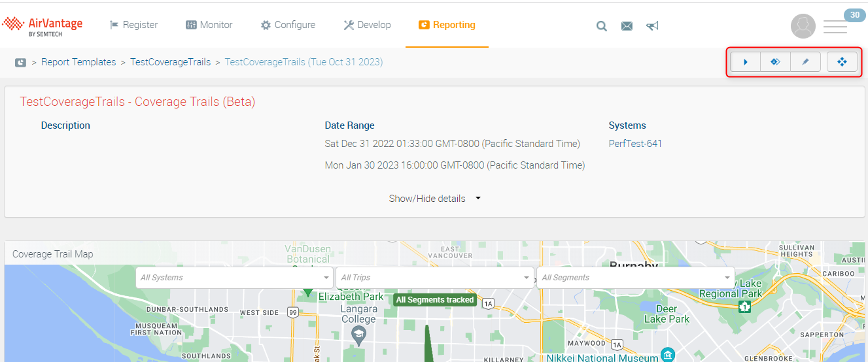Click the run report play icon
The image size is (868, 362).
click(x=745, y=62)
